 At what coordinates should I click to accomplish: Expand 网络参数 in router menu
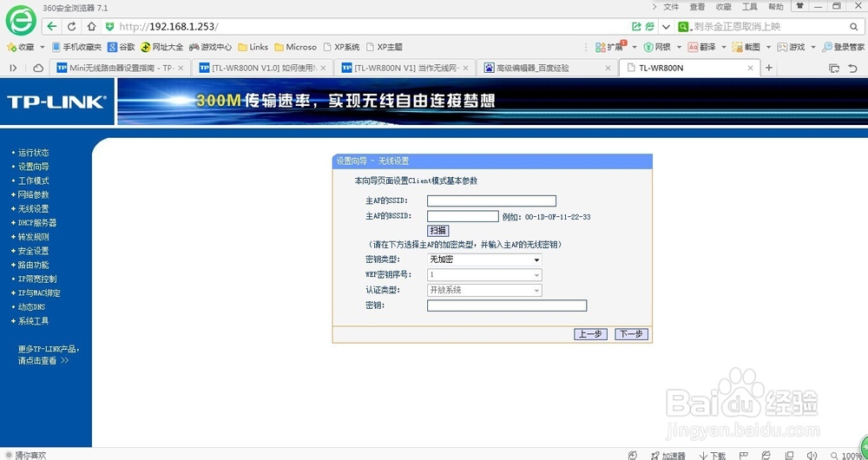[33, 195]
